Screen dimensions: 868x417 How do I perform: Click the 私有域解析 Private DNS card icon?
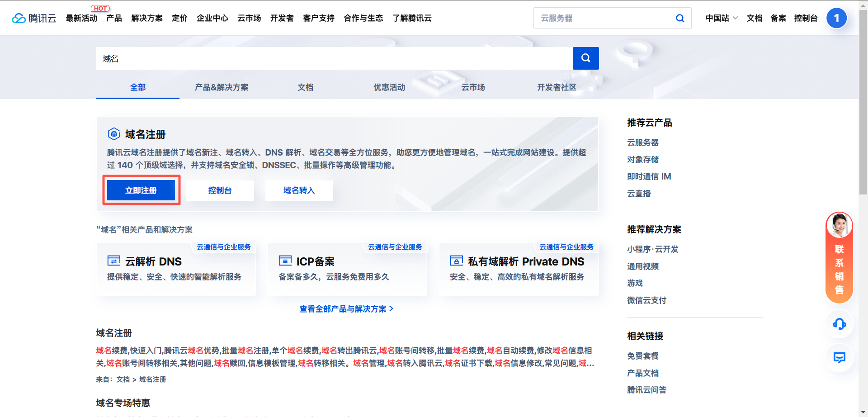[x=457, y=261]
